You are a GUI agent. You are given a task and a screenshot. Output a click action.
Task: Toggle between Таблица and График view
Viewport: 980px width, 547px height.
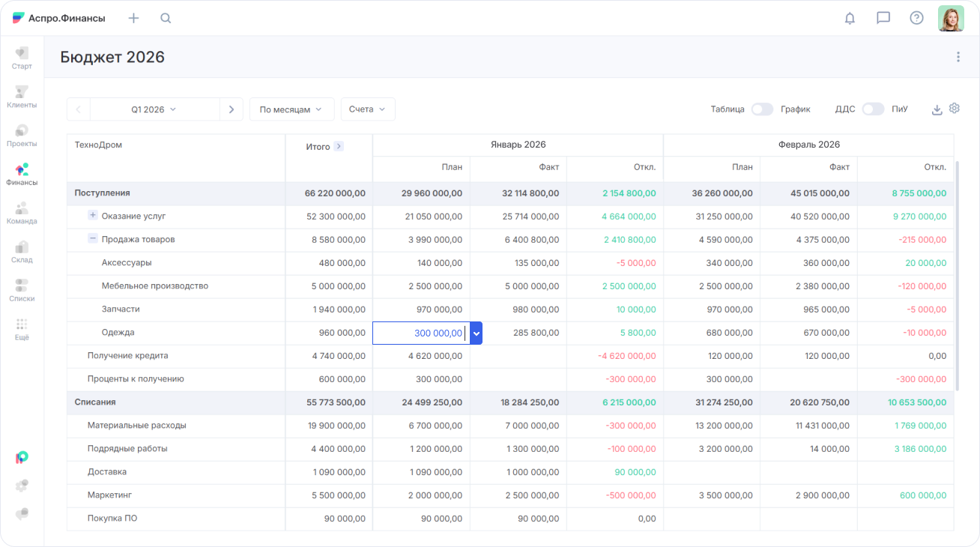point(762,109)
